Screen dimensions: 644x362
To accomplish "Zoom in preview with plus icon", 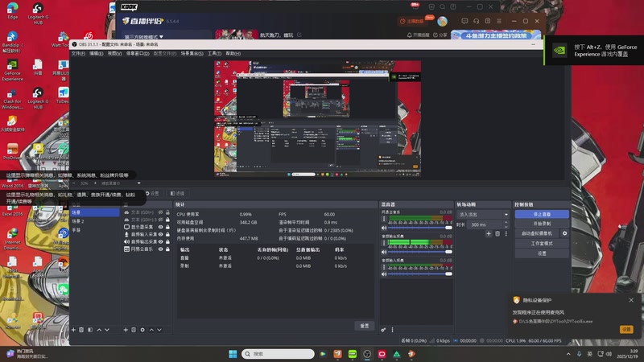I will click(x=95, y=183).
